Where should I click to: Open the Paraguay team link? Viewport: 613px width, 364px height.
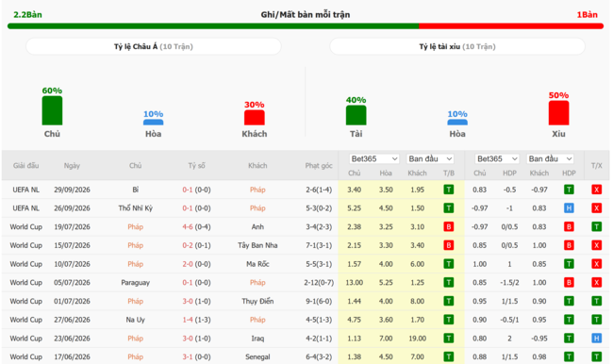(135, 282)
